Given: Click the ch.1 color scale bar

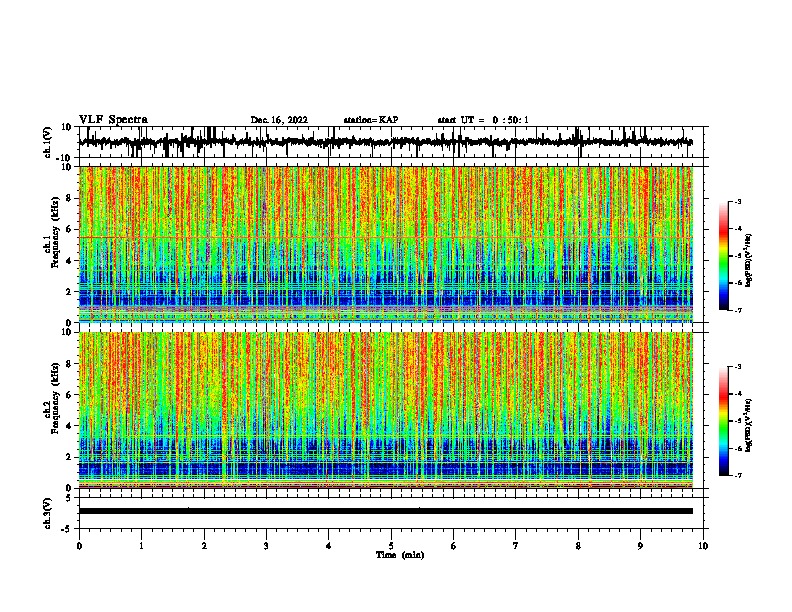Looking at the screenshot, I should (724, 256).
